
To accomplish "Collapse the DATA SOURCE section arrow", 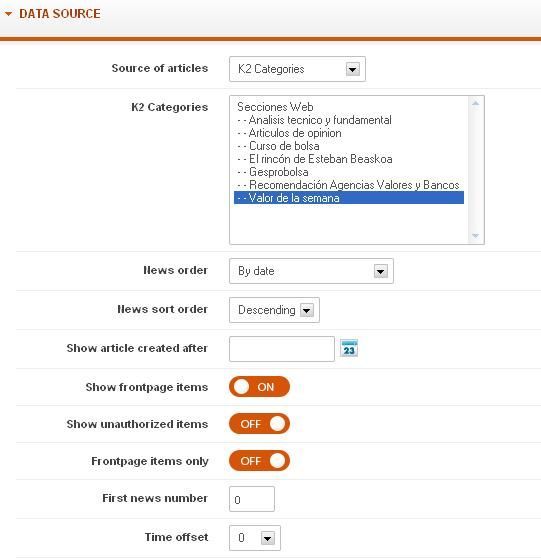I will pos(9,14).
